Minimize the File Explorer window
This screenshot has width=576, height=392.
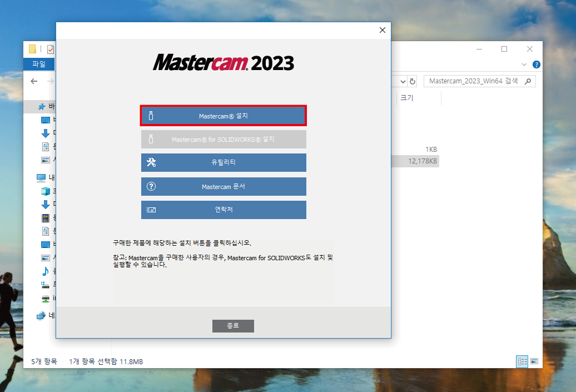click(x=479, y=49)
